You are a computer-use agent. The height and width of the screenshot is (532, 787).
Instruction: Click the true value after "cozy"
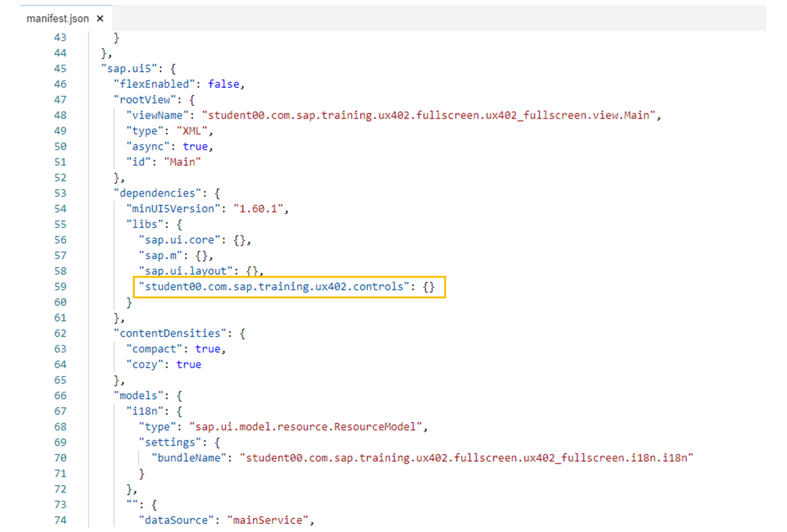(x=189, y=364)
